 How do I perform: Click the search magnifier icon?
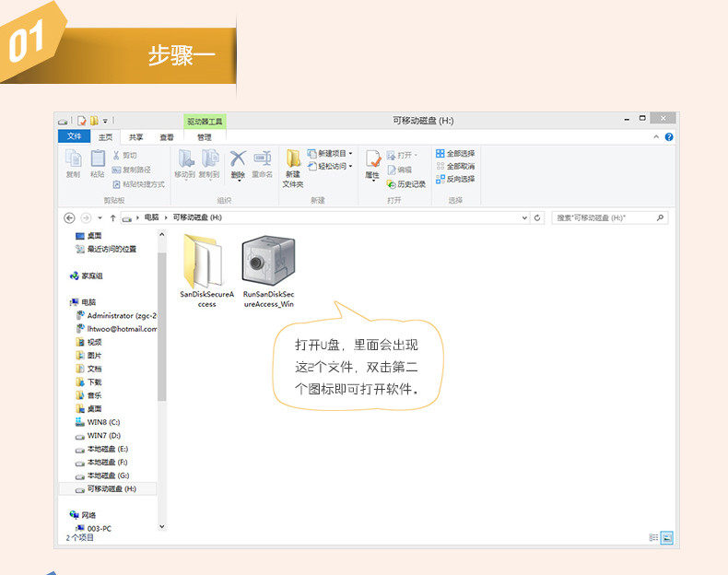click(660, 217)
